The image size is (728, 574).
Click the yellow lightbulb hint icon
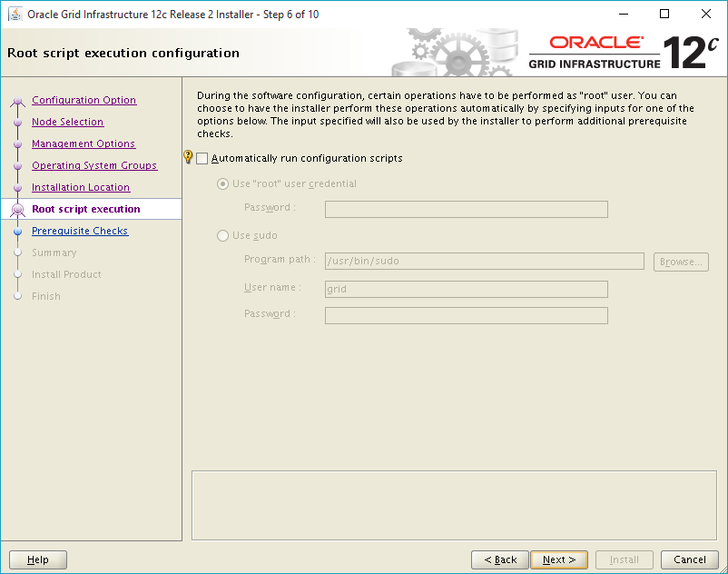pos(188,157)
